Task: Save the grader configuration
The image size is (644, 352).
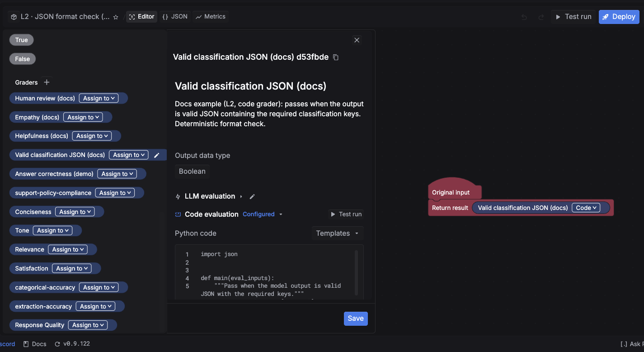Action: 356,319
